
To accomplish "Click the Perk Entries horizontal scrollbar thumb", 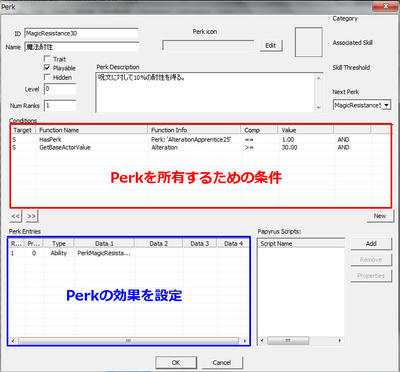I will [x=128, y=341].
